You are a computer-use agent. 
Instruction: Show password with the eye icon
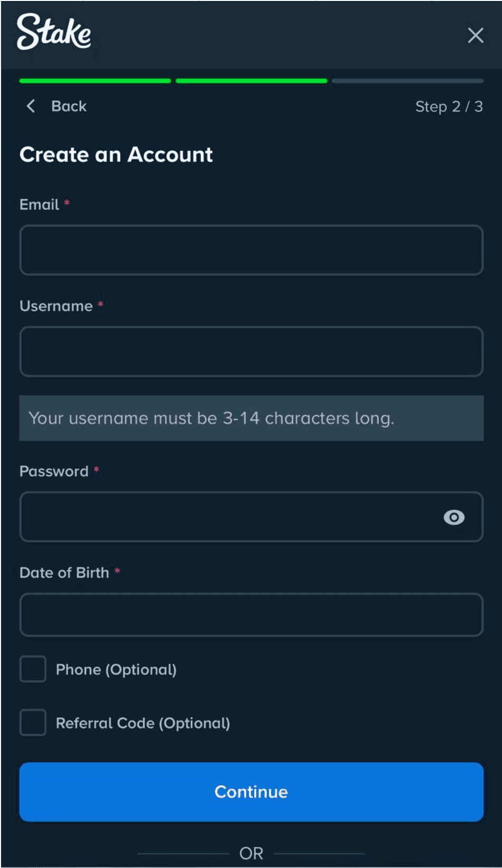coord(454,517)
